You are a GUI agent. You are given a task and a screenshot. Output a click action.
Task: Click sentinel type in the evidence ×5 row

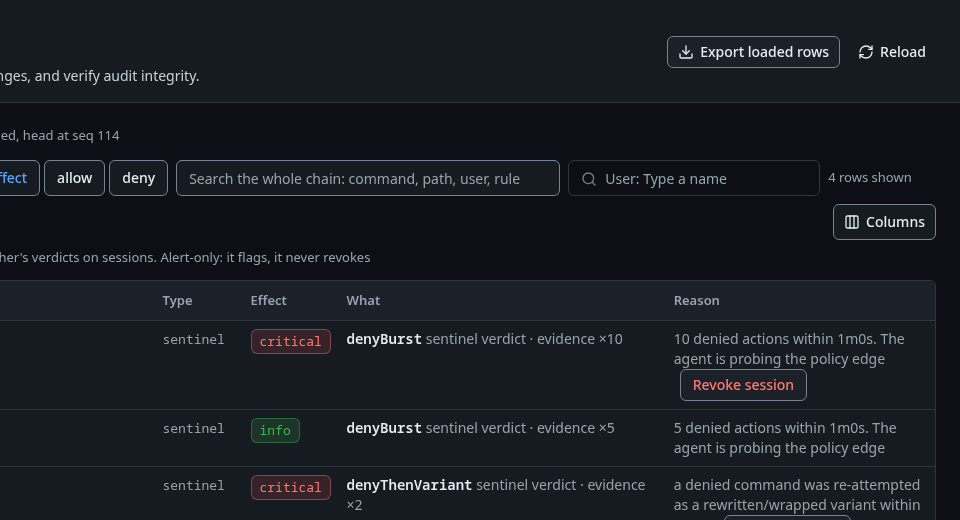pos(193,429)
